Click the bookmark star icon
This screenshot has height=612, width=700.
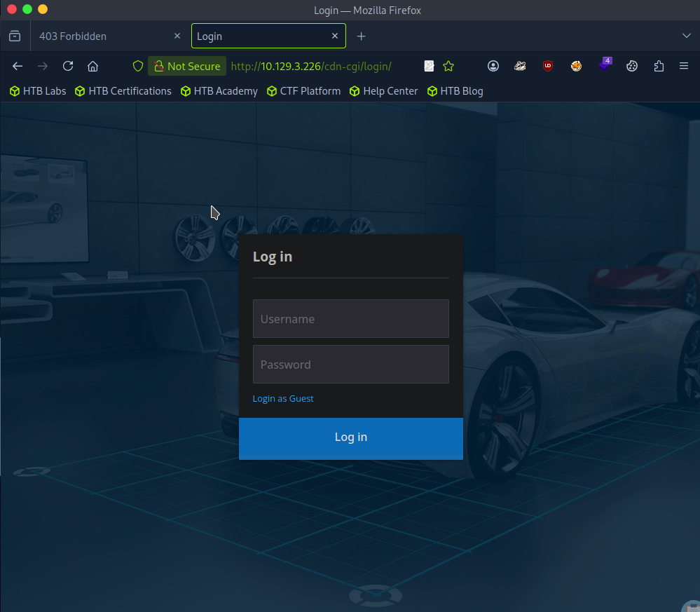(448, 66)
